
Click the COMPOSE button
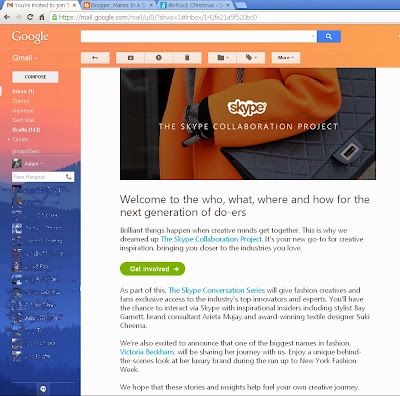point(35,77)
